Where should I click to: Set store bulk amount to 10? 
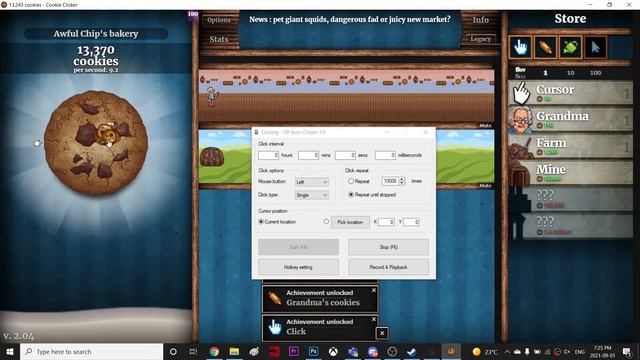tap(570, 73)
